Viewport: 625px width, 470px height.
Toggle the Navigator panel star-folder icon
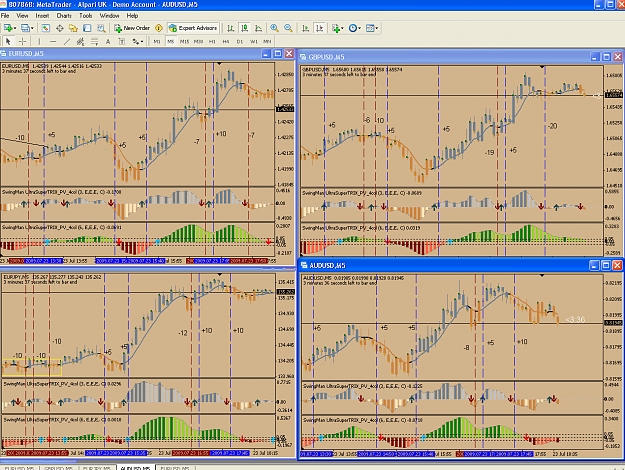[73, 28]
